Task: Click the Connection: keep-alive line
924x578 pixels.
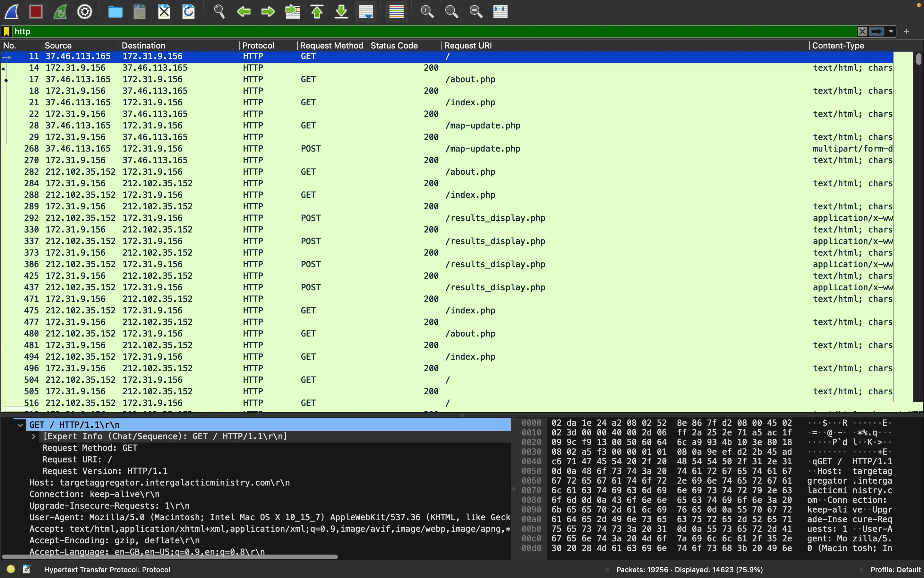Action: (x=94, y=494)
